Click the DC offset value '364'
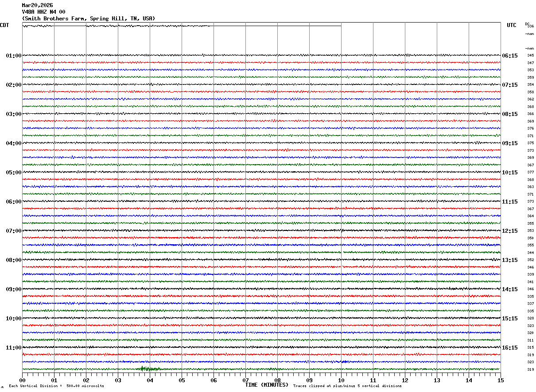The height and width of the screenshot is (392, 536). tap(530, 216)
